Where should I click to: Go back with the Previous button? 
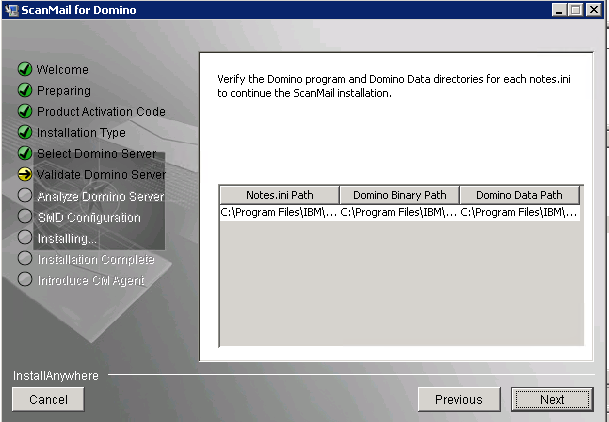458,399
